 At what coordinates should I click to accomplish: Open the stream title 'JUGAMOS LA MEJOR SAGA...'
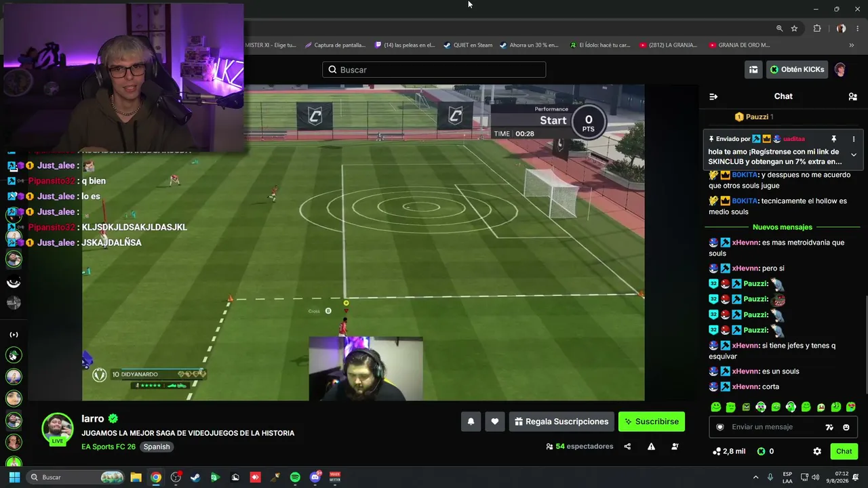coord(188,433)
